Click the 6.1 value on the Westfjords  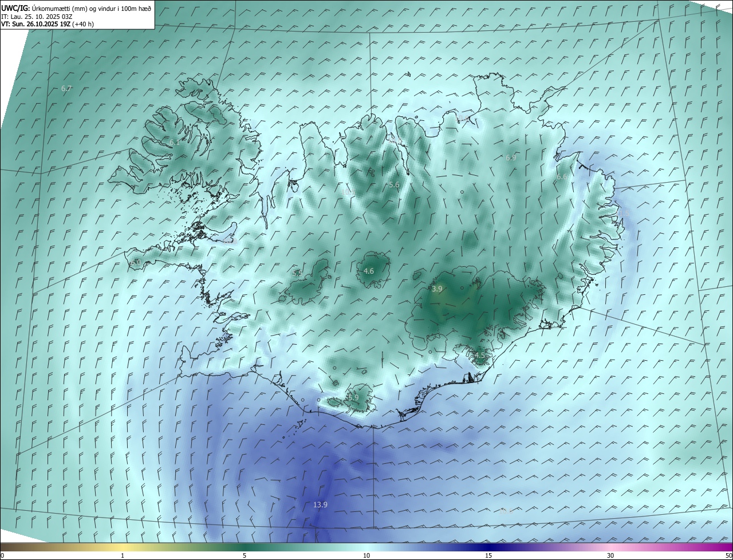[x=174, y=143]
